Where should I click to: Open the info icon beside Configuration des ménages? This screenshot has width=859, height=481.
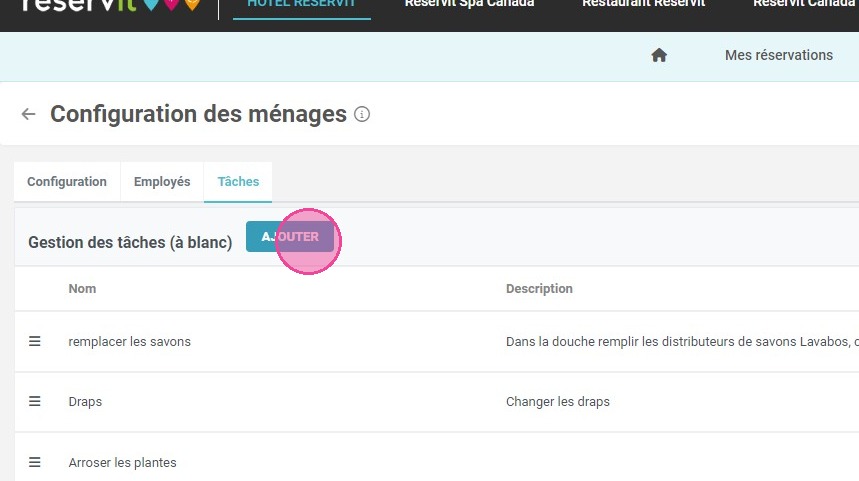[362, 114]
